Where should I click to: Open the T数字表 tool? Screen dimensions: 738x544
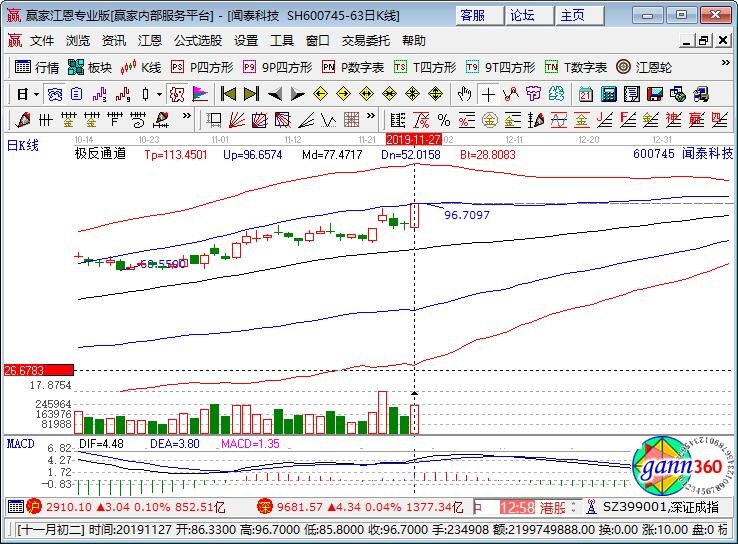576,67
